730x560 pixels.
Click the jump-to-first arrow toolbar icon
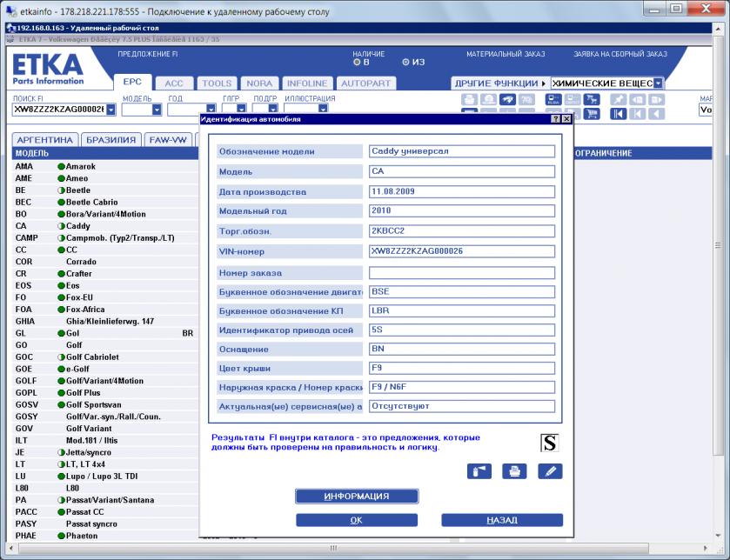pyautogui.click(x=619, y=114)
